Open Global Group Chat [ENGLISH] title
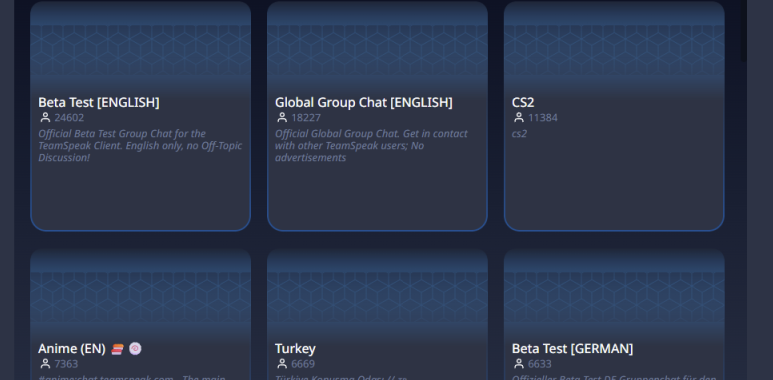 coord(363,102)
